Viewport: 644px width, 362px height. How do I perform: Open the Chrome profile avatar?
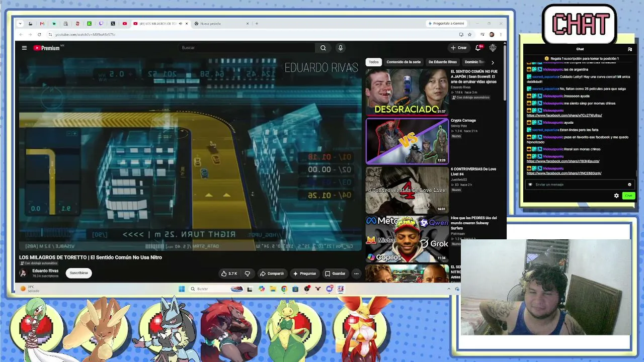492,35
